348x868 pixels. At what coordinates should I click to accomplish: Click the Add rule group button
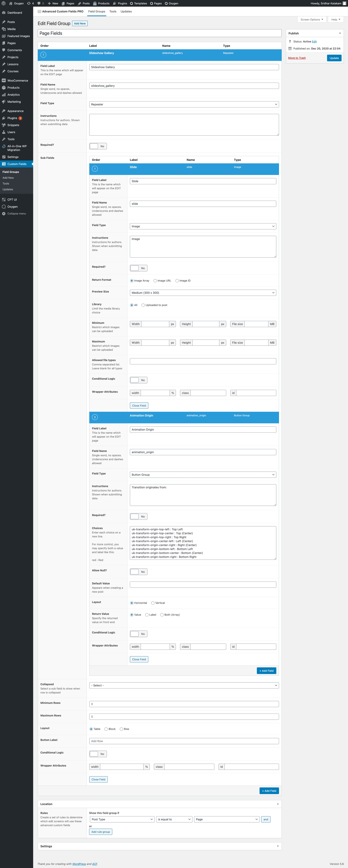point(101,832)
